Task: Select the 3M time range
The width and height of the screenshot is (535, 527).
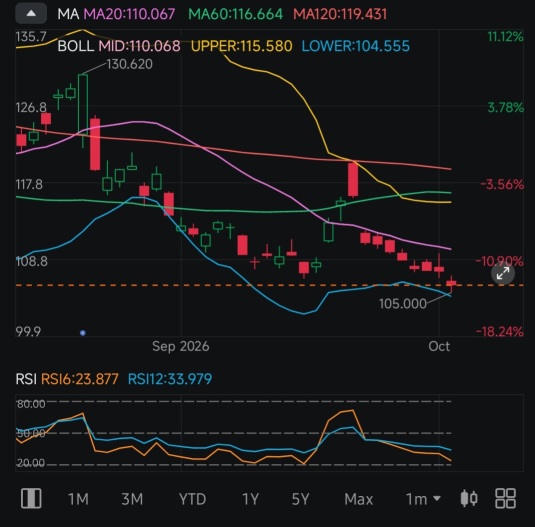Action: (132, 499)
